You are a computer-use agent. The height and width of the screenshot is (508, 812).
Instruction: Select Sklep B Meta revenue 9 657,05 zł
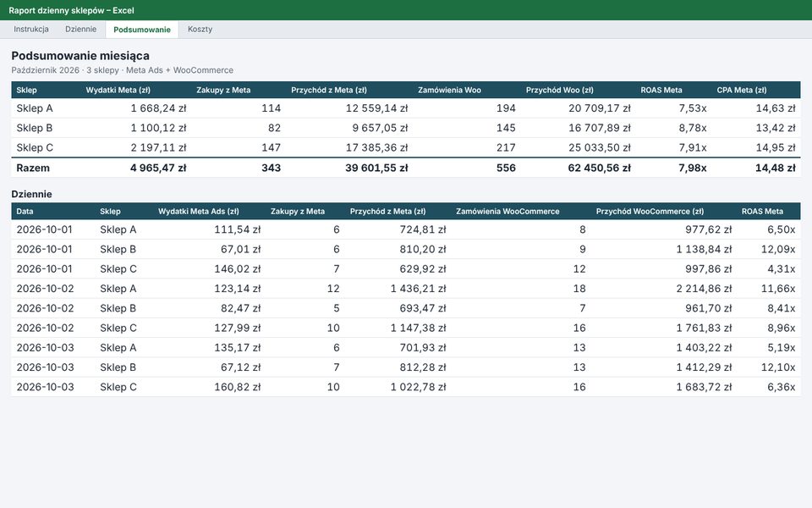(x=380, y=128)
